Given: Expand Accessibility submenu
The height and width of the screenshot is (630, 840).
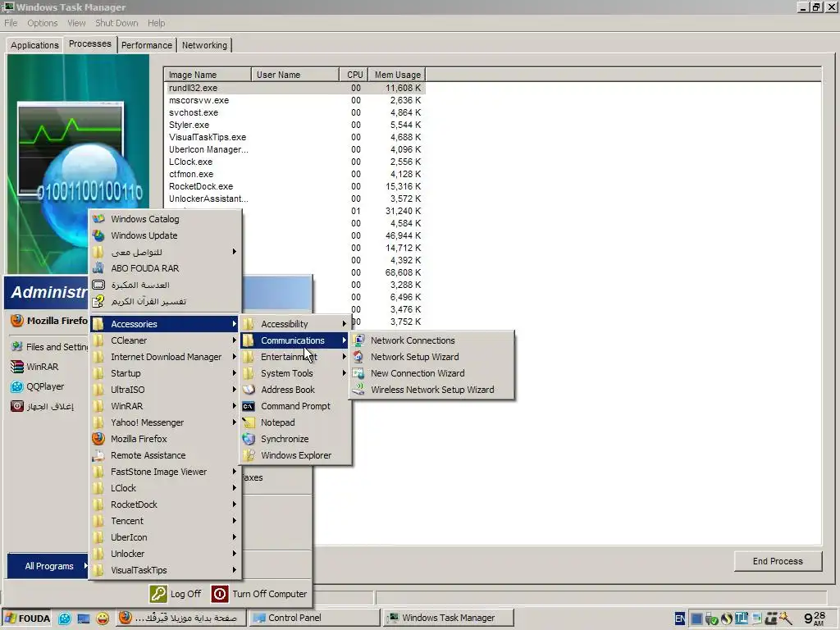Looking at the screenshot, I should tap(295, 324).
